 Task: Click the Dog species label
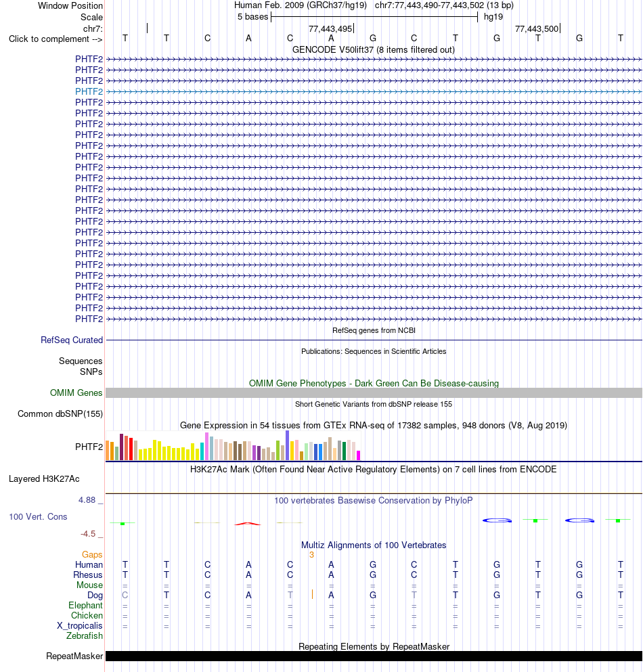pyautogui.click(x=95, y=596)
